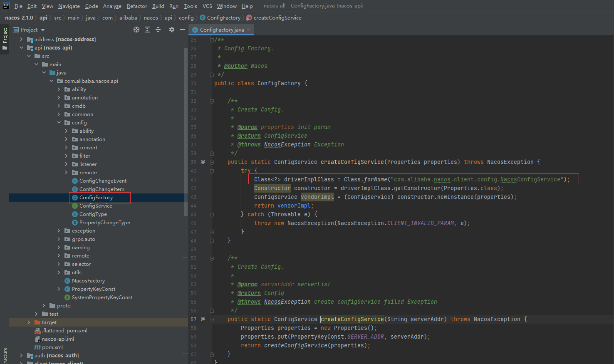Expand the auth [nacos-auth] module

[21, 356]
